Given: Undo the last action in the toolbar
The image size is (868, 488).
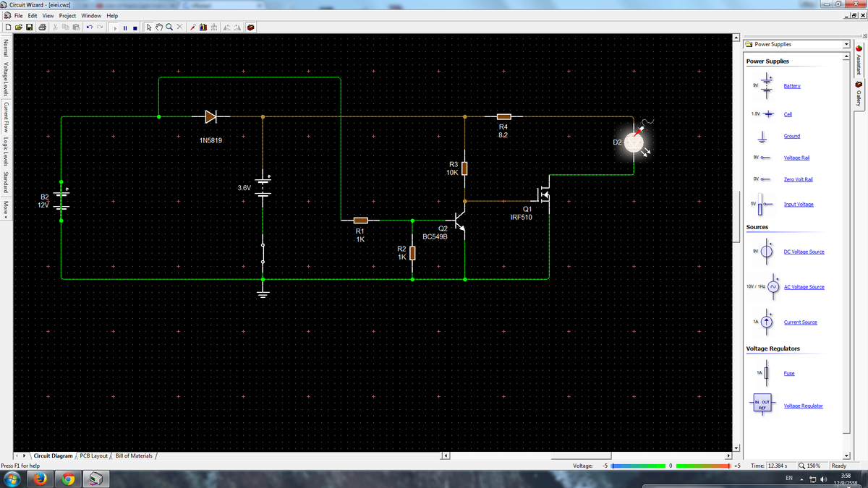Looking at the screenshot, I should pyautogui.click(x=89, y=27).
